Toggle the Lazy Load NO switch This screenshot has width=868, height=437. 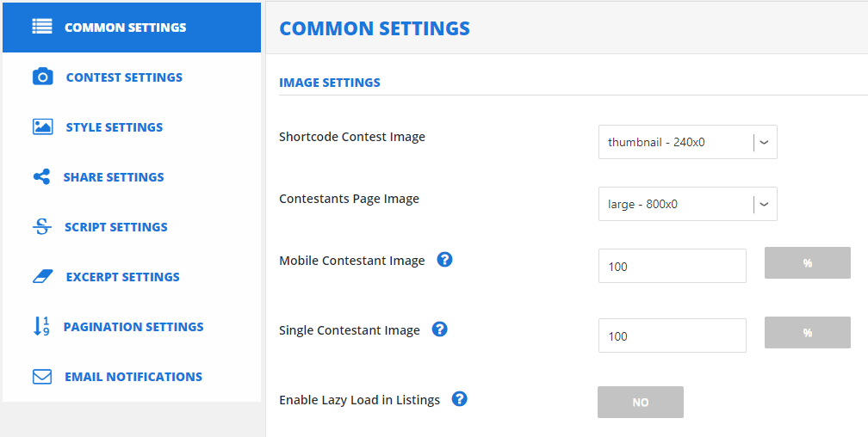coord(641,402)
